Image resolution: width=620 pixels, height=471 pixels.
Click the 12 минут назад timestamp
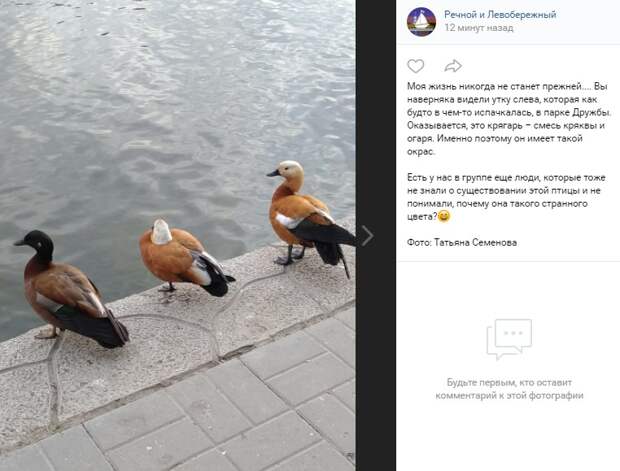[x=479, y=28]
